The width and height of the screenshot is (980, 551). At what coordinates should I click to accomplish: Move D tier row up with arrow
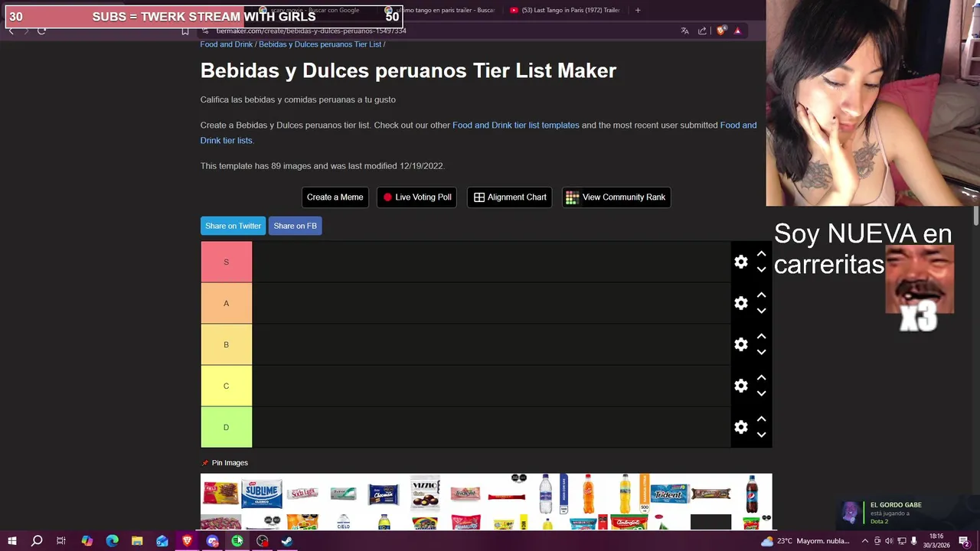[x=761, y=419]
